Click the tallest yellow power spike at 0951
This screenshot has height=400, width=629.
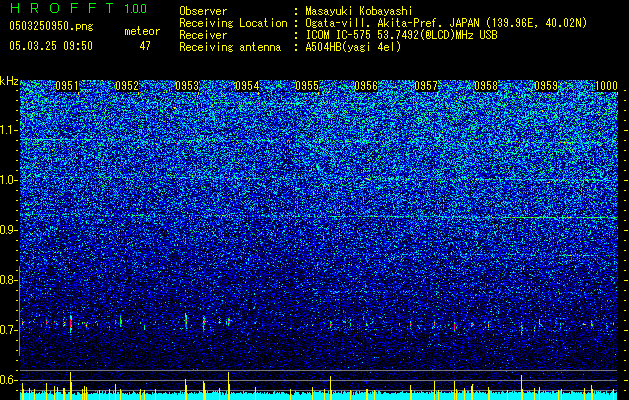click(x=71, y=386)
